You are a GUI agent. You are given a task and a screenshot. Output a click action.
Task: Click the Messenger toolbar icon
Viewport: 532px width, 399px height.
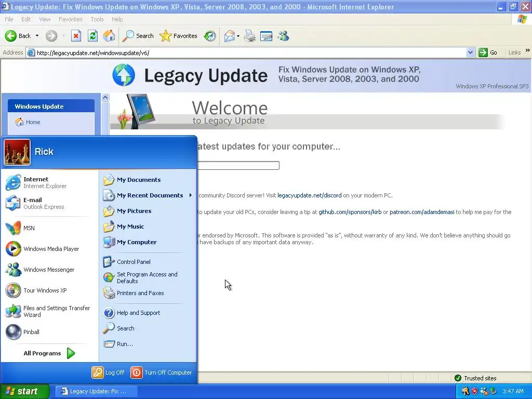pyautogui.click(x=283, y=36)
